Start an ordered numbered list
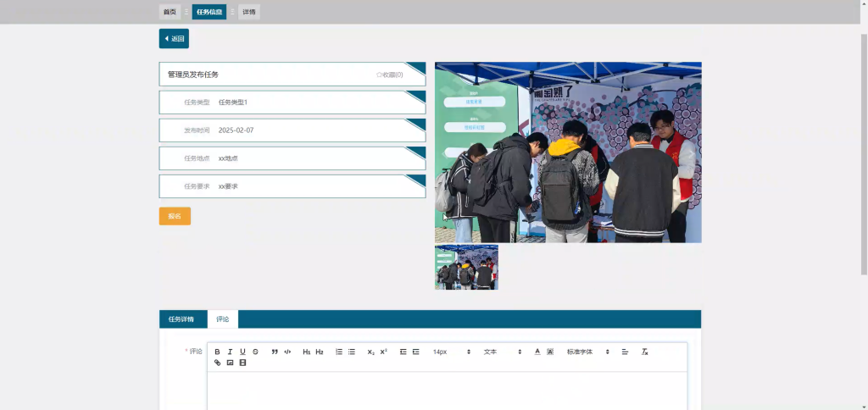The image size is (868, 410). coord(339,352)
